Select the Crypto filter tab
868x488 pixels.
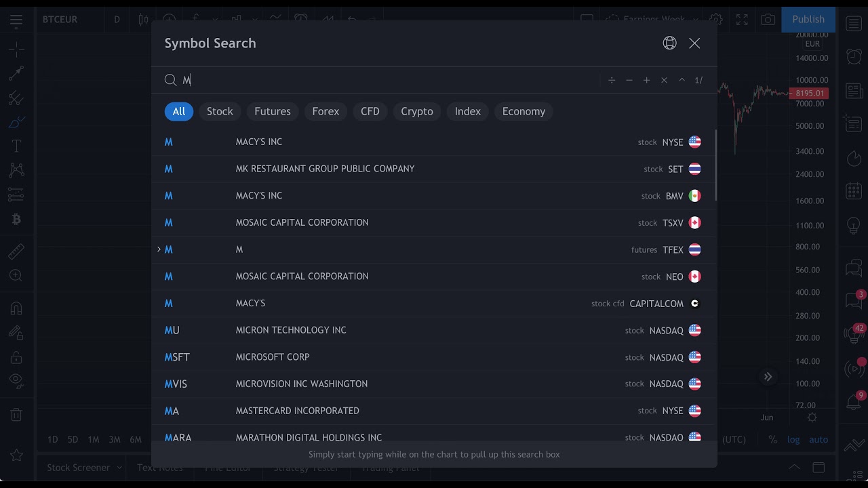click(x=417, y=111)
